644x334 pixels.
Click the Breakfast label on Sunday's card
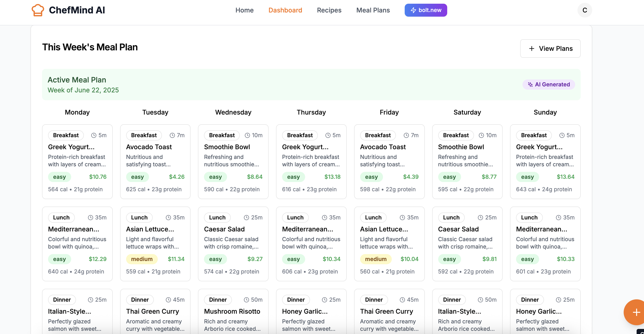(x=534, y=135)
